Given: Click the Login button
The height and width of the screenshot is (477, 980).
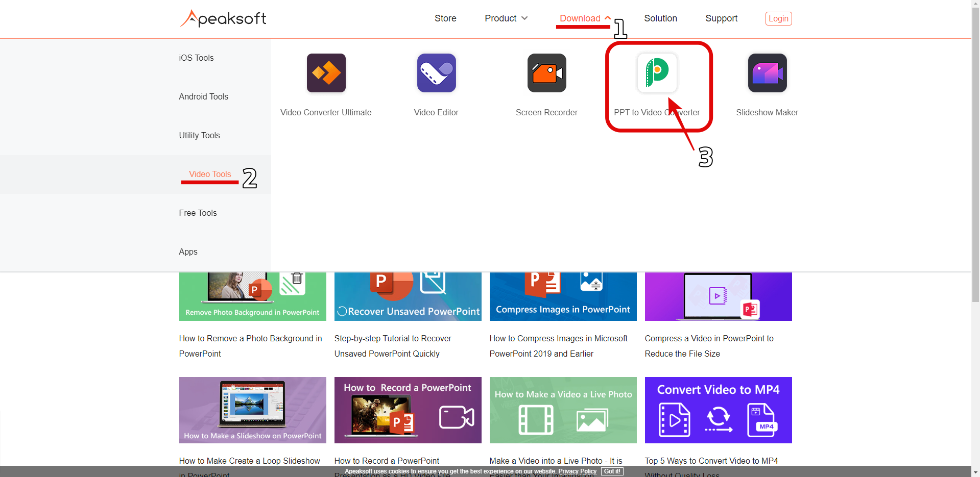Looking at the screenshot, I should click(778, 18).
